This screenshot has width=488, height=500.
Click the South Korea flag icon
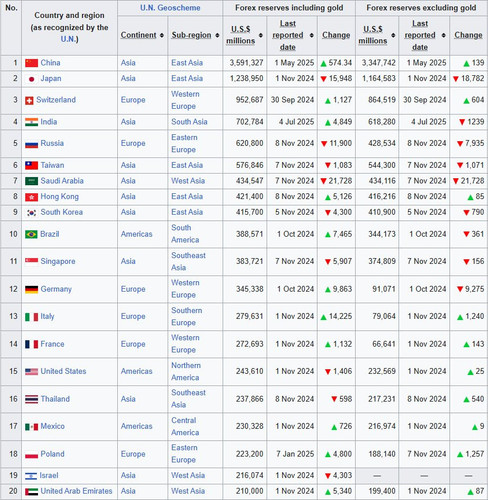click(31, 213)
